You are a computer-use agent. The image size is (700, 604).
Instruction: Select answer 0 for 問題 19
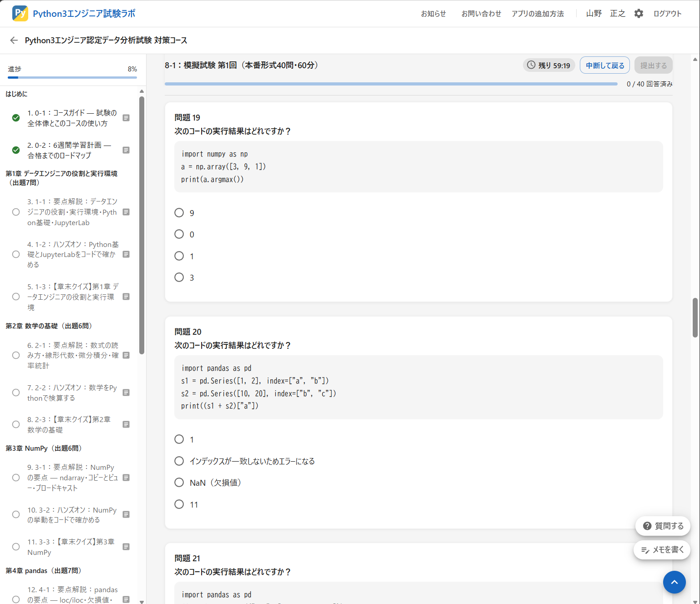coord(179,234)
